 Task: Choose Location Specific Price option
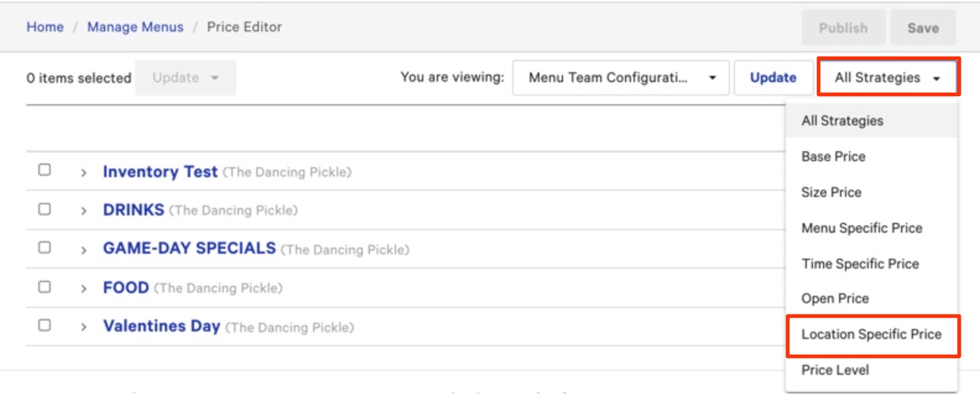[x=871, y=335]
